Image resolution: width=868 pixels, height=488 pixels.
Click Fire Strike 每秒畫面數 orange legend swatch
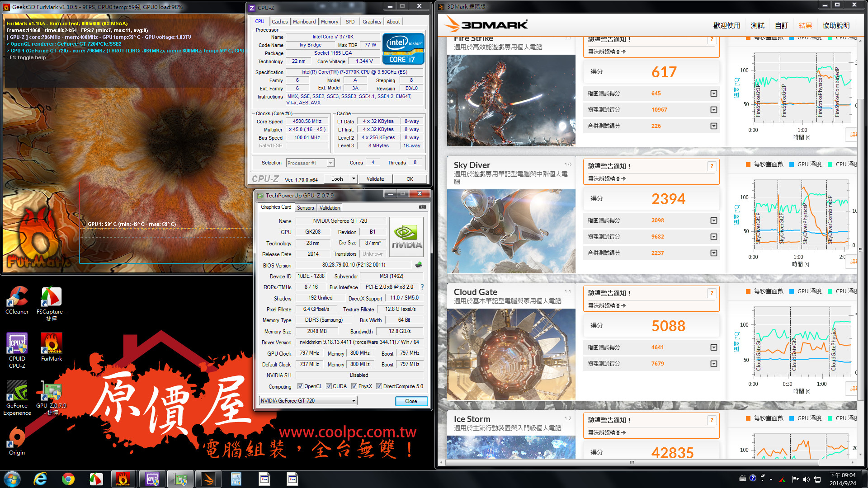pyautogui.click(x=748, y=38)
